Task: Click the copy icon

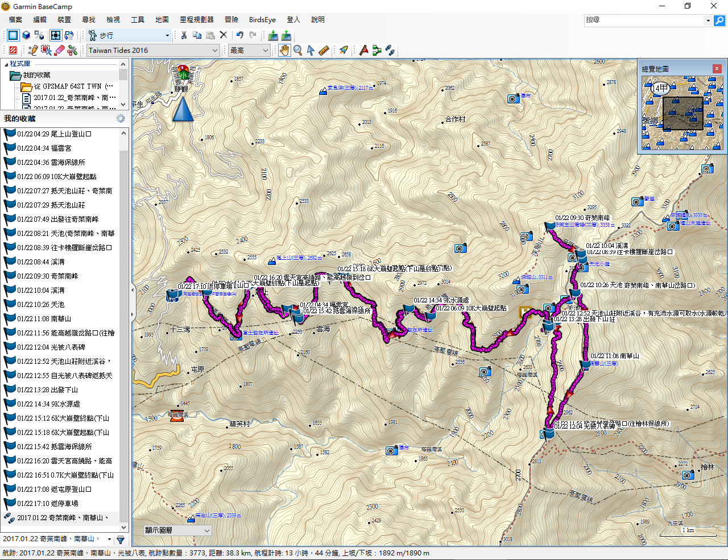Action: pyautogui.click(x=197, y=35)
